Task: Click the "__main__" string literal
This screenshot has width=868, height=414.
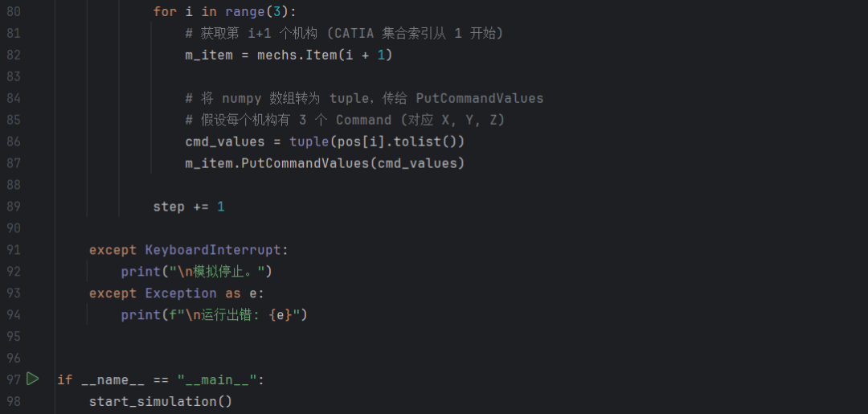Action: pos(217,379)
